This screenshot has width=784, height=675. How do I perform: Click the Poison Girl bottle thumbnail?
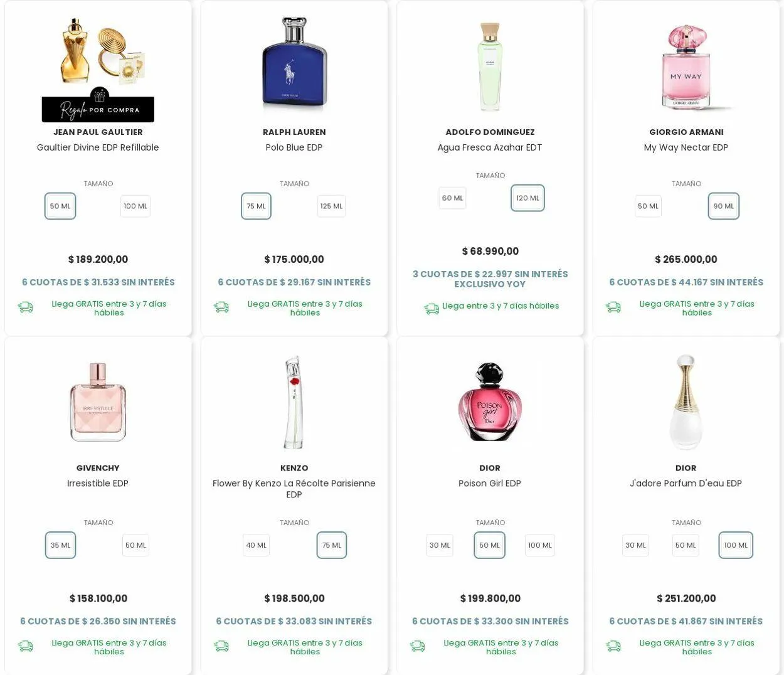(x=490, y=401)
